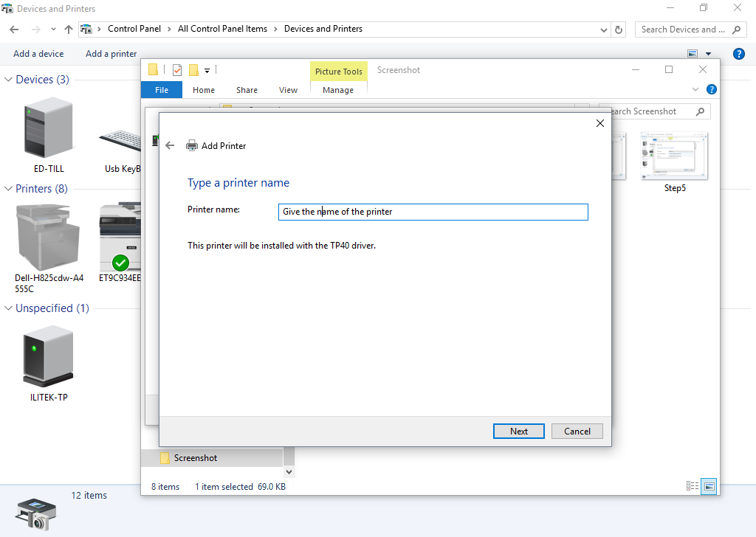Screen dimensions: 756x537
Task: Click the back arrow in Add Printer dialog
Action: 170,145
